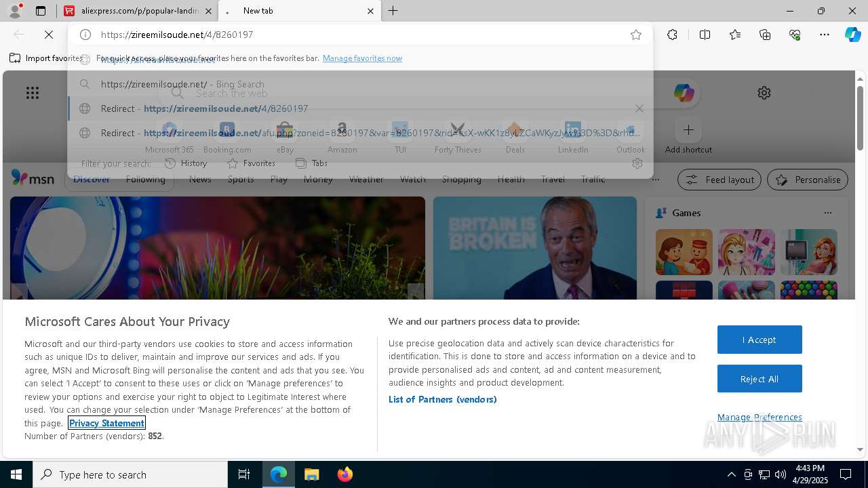This screenshot has height=488, width=868.
Task: Filter the search by History
Action: (x=186, y=163)
